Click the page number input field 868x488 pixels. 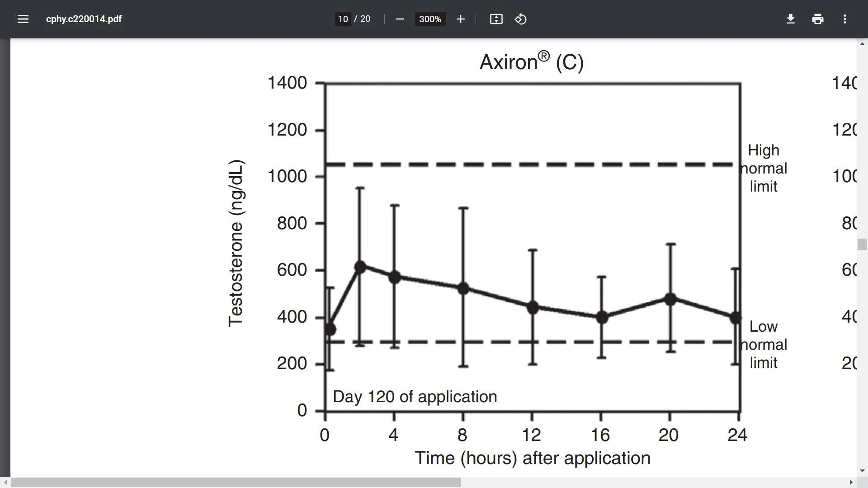pyautogui.click(x=343, y=19)
